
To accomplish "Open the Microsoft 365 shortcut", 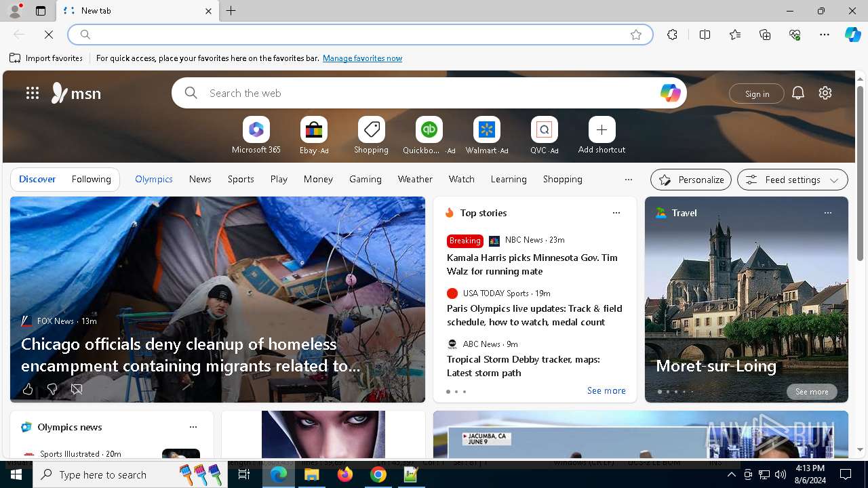I will (256, 136).
